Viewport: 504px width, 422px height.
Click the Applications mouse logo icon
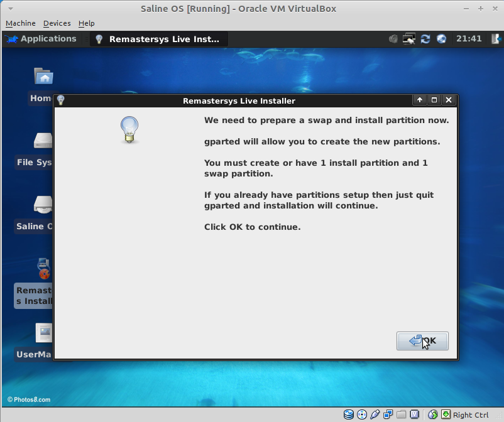(x=11, y=39)
